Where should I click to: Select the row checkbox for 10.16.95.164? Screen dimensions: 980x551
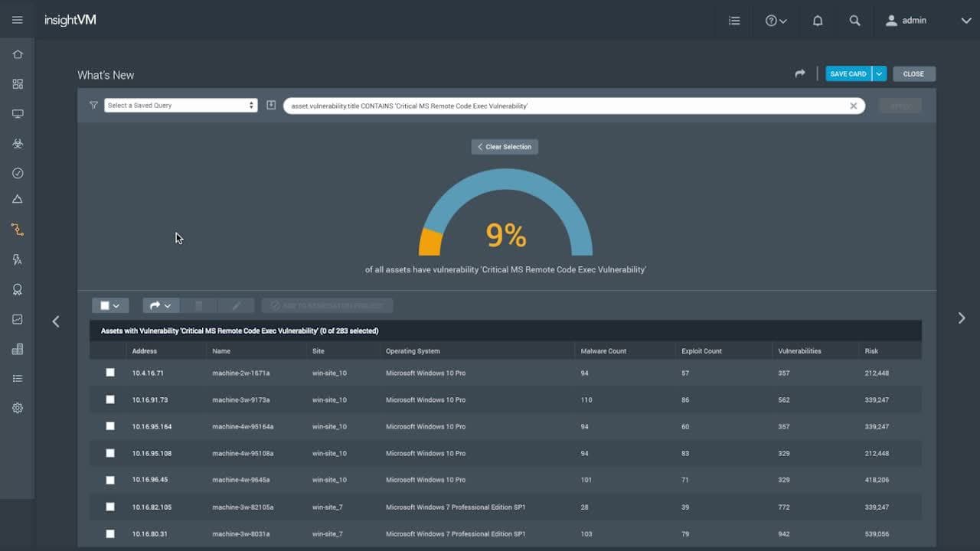point(110,426)
